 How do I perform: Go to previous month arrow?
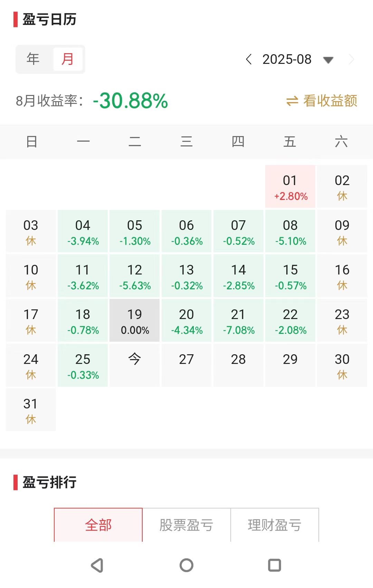(x=249, y=59)
